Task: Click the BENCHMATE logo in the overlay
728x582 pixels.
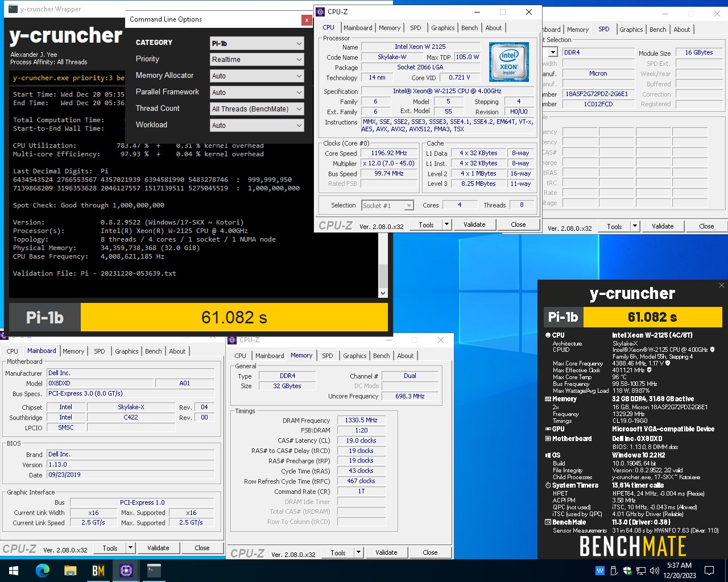Action: [x=632, y=546]
